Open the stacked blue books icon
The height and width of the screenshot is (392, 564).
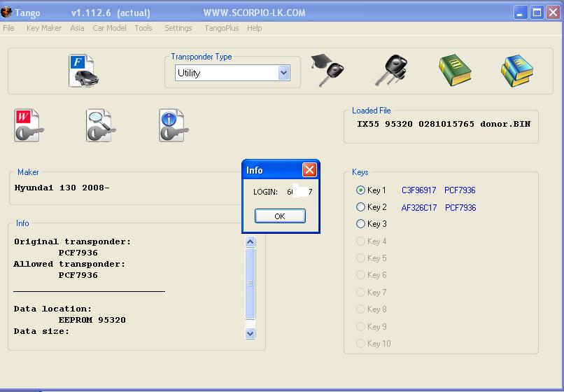[517, 71]
